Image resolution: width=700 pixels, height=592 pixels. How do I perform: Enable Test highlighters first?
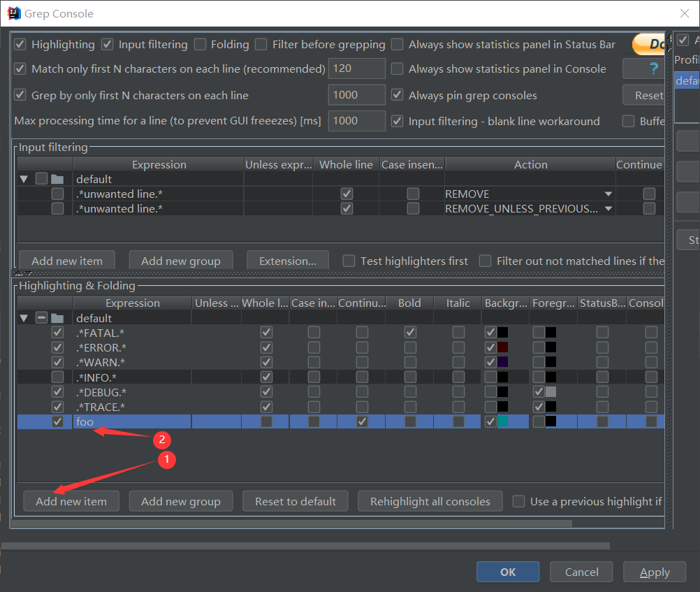coord(349,260)
